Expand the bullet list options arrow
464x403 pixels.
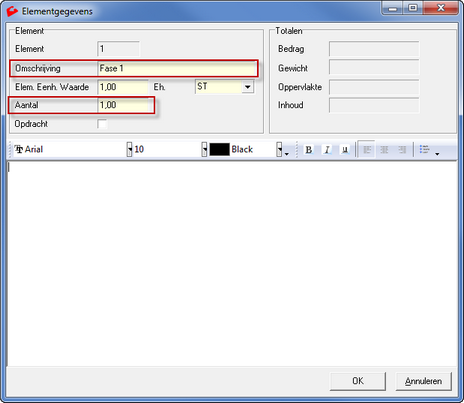(x=437, y=154)
